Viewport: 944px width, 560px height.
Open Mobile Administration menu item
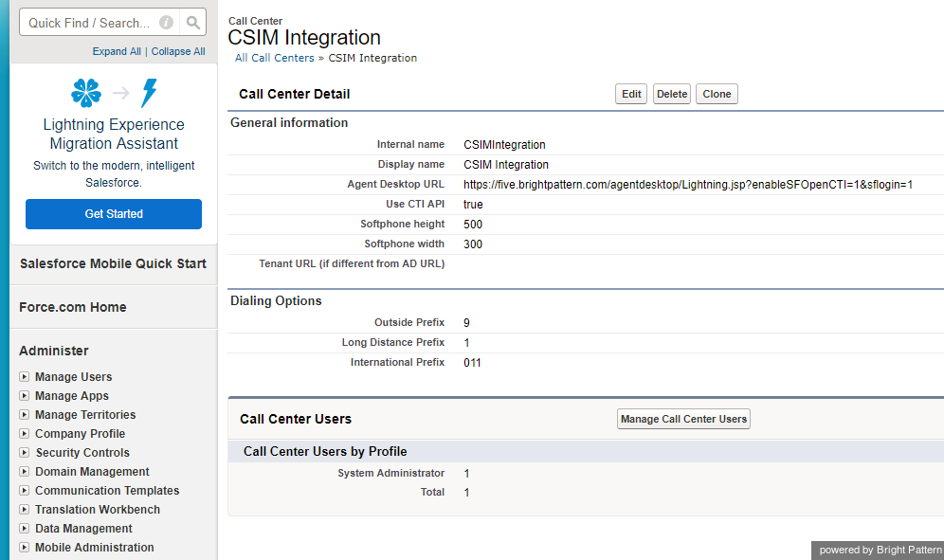[95, 548]
